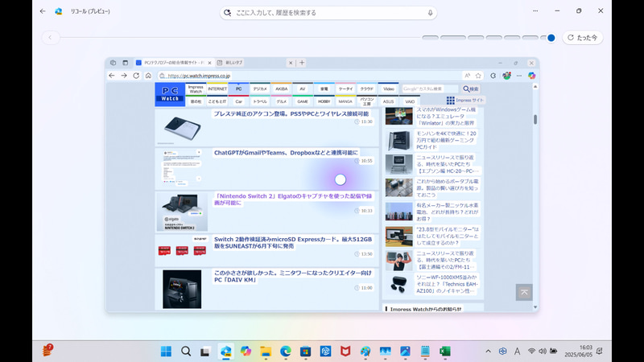Go back with the Recall back arrow
This screenshot has width=644, height=362.
(43, 11)
